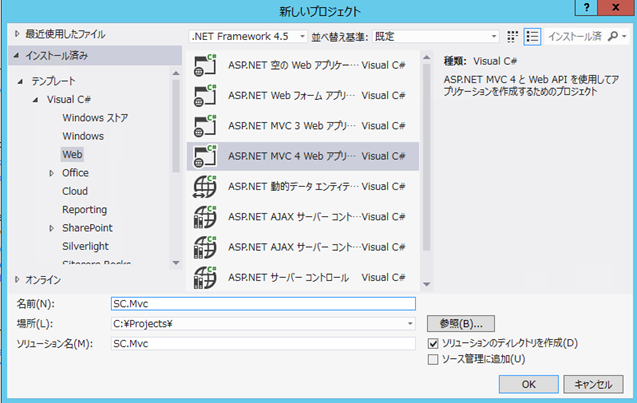Click the 名前 project name field
637x403 pixels.
(263, 304)
